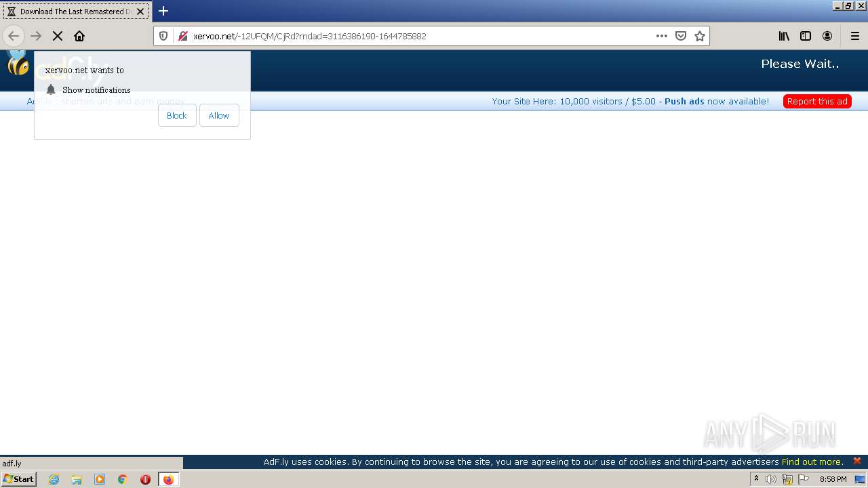Open Firefox hamburger menu

click(x=855, y=36)
